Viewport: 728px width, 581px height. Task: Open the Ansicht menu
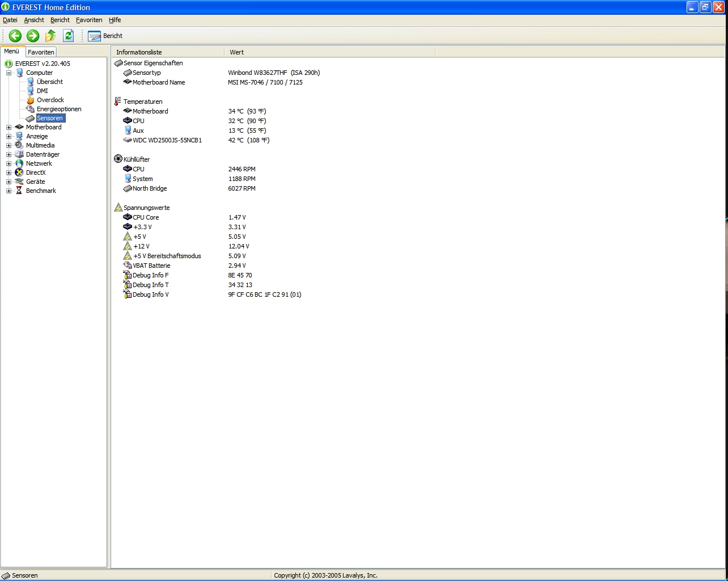34,20
